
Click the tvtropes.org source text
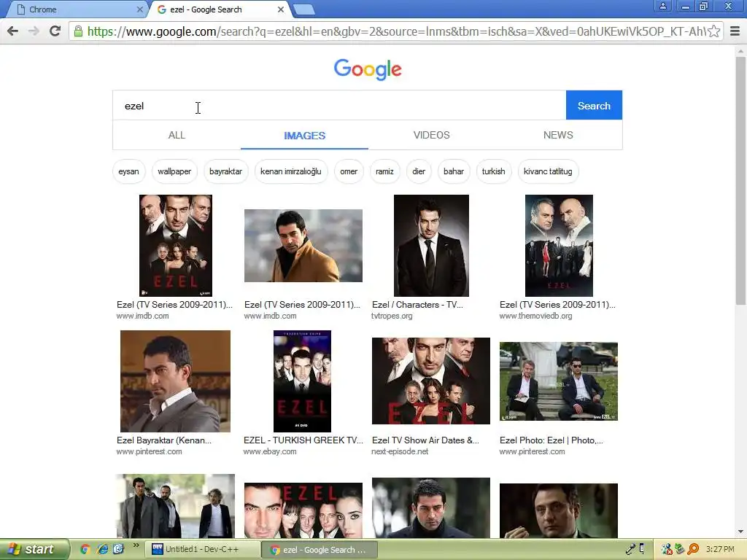coord(392,316)
